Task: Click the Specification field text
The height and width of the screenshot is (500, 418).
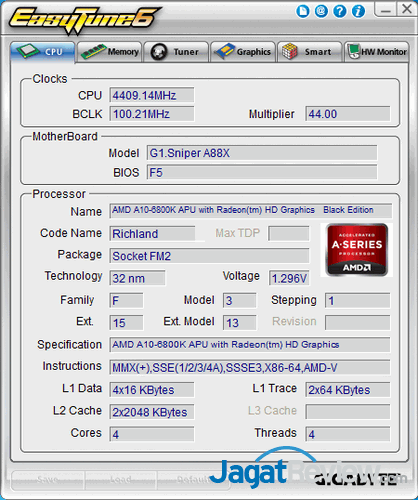Action: pyautogui.click(x=250, y=345)
